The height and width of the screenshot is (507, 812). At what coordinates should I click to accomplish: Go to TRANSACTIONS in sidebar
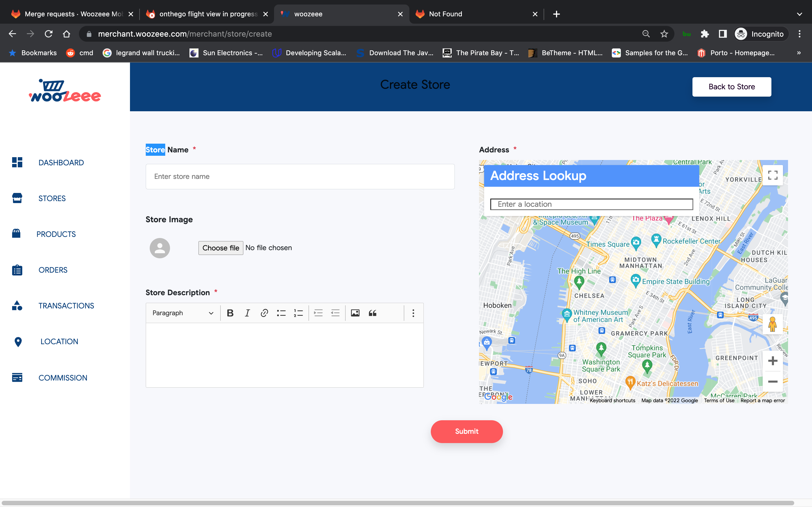click(x=66, y=306)
